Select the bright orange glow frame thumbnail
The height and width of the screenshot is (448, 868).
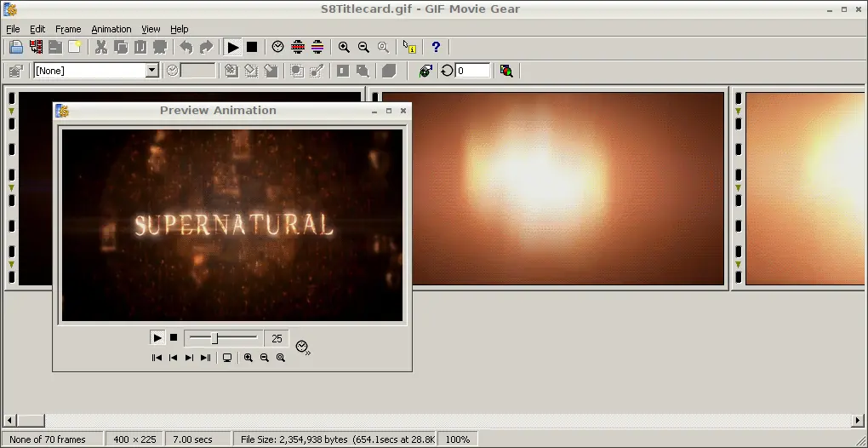tap(554, 188)
